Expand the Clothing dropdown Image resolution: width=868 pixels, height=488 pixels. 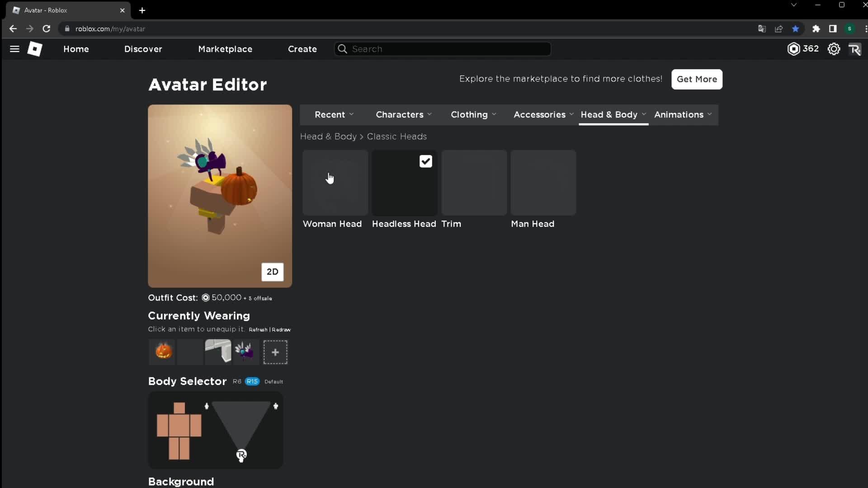pyautogui.click(x=473, y=114)
